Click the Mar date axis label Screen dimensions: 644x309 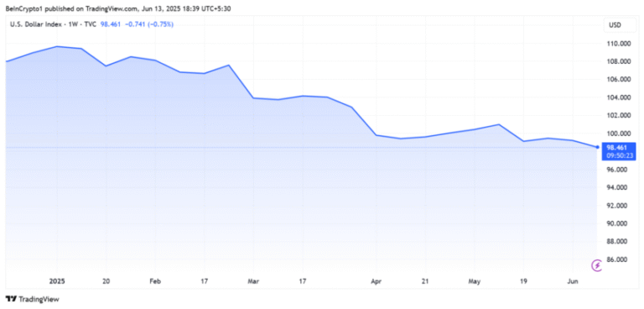[x=253, y=281]
